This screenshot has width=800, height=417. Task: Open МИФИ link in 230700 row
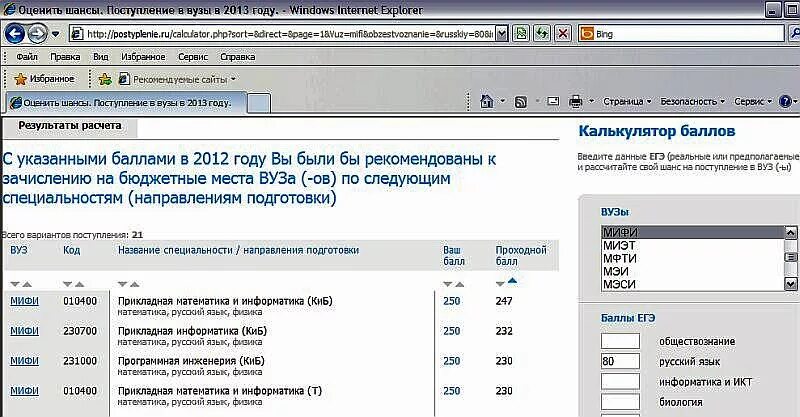pos(24,331)
